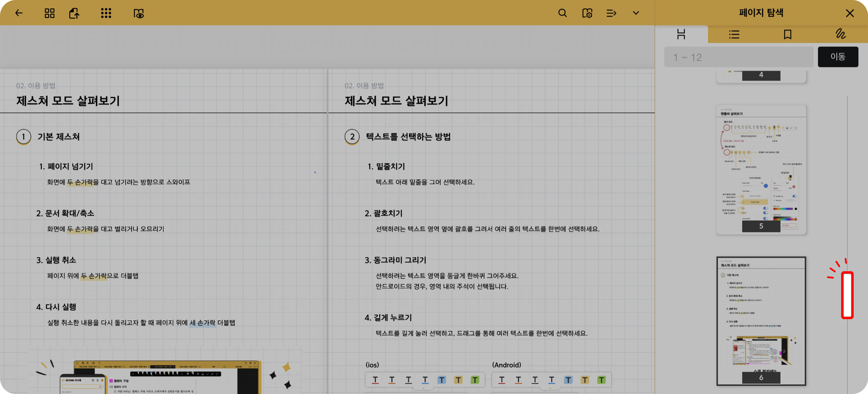Select the partially visible page 4 thumbnail
Viewport: 868px width, 394px height.
pos(761,76)
